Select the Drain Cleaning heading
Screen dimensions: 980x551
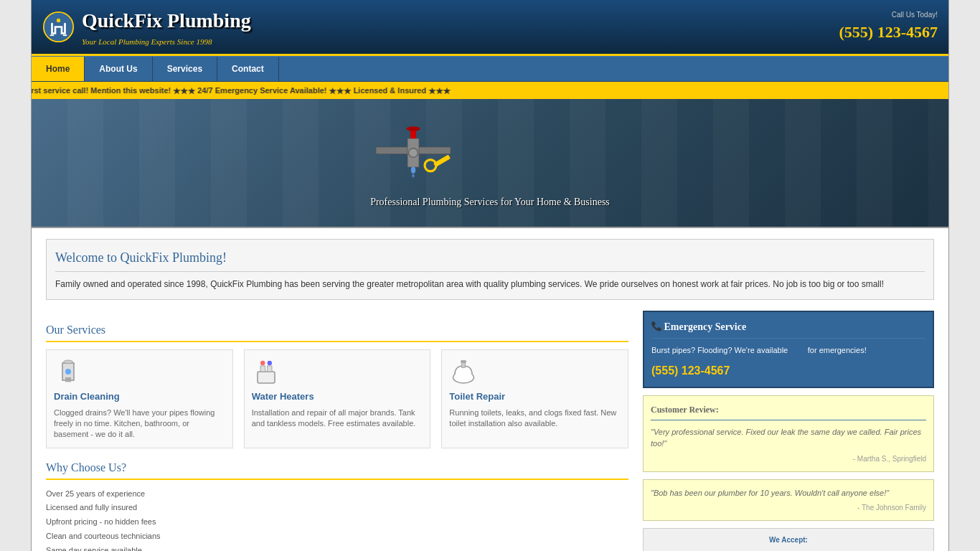(87, 397)
